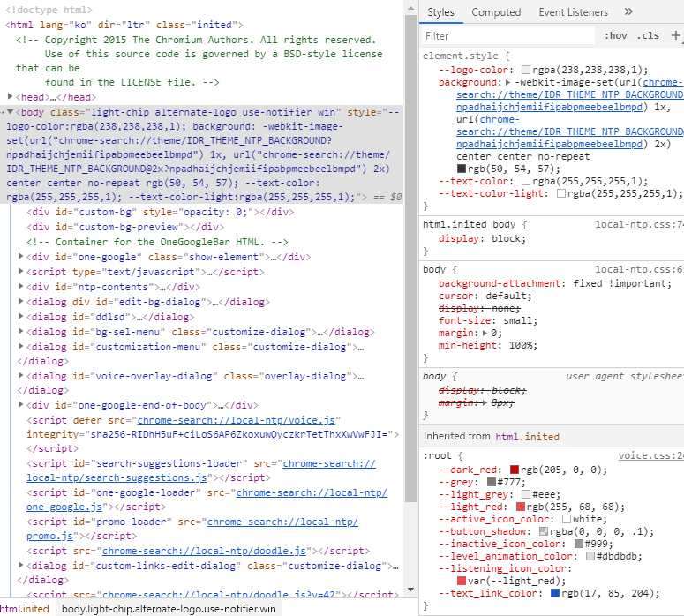This screenshot has height=616, width=684.
Task: Click the rgb(50, 54, 57) color swatch
Action: 461,169
